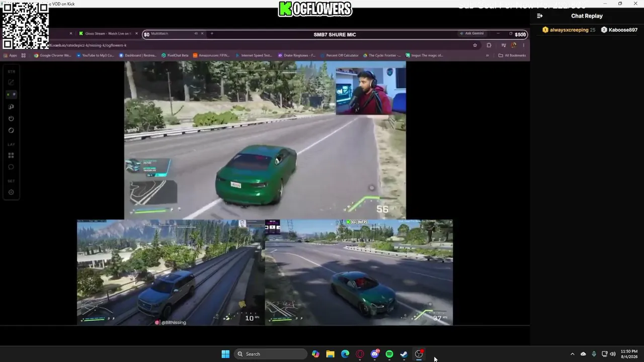This screenshot has height=362, width=644.
Task: Open alwaysxcreeping chat user entry
Action: [x=569, y=30]
